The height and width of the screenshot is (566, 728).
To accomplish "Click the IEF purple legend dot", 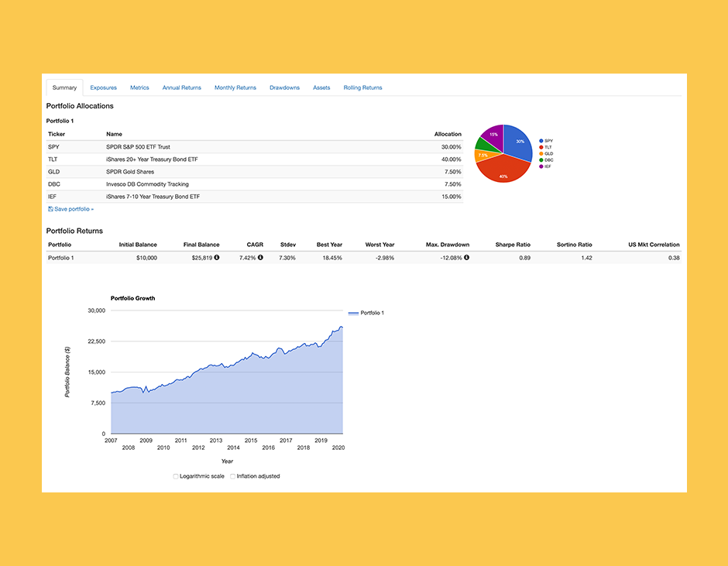I will pos(541,166).
